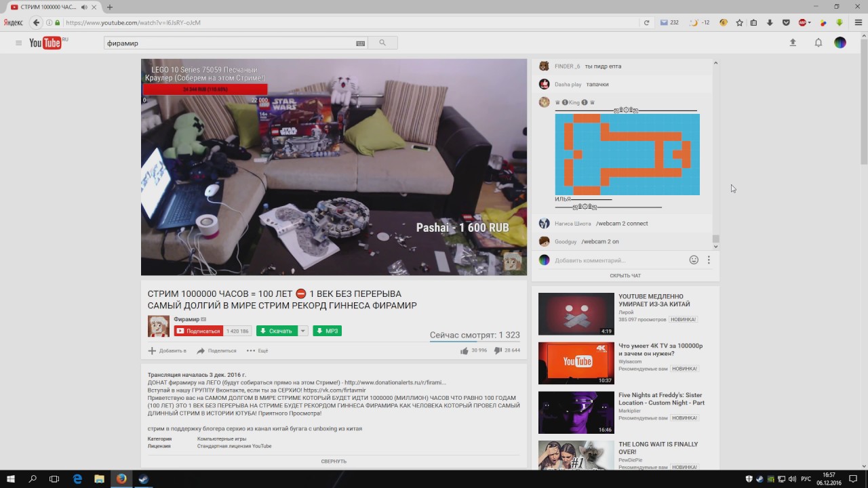Download audio with the MP3 button

[328, 331]
